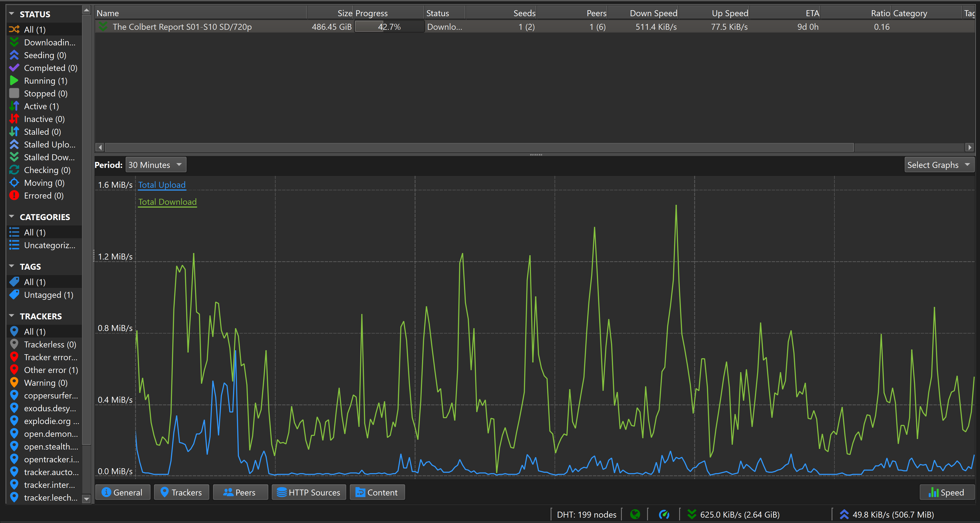Click the Other error tracker icon
The height and width of the screenshot is (523, 980).
(x=14, y=370)
